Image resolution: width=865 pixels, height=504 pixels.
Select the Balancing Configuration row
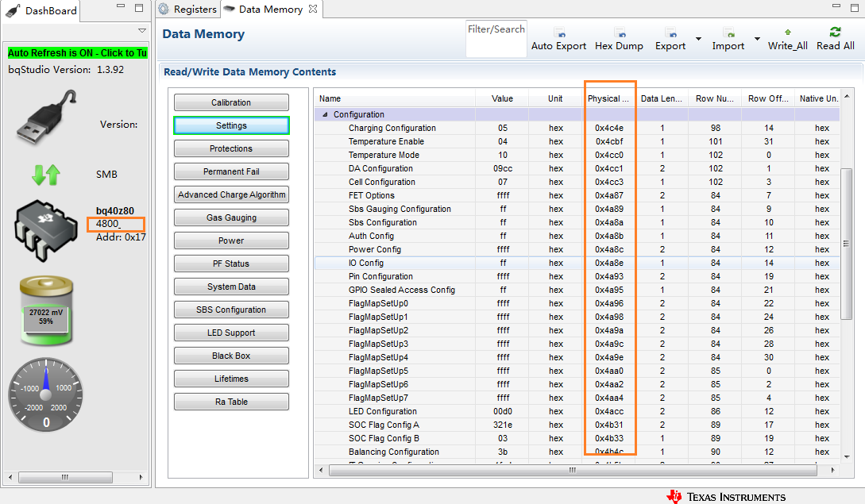tap(577, 452)
